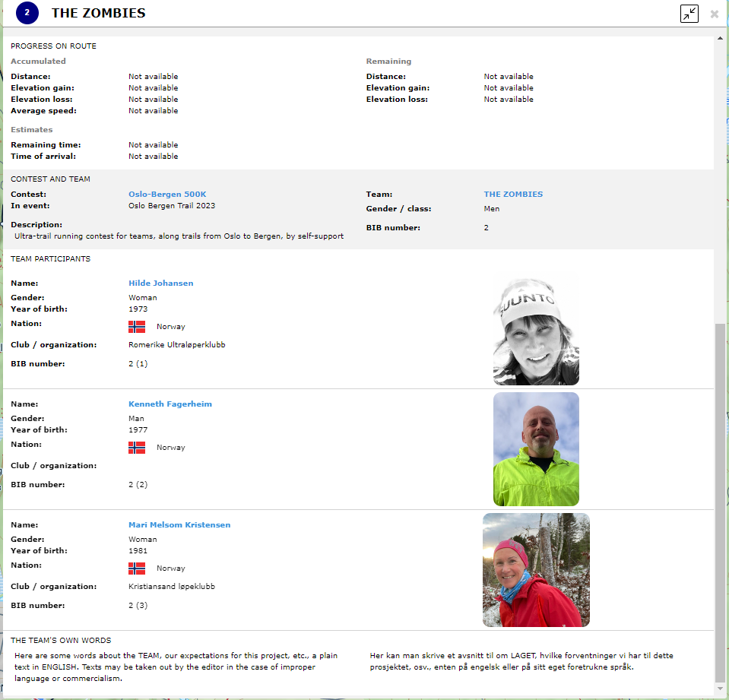This screenshot has width=729, height=700.
Task: Click the CONTEST AND TEAM heading
Action: pyautogui.click(x=50, y=179)
